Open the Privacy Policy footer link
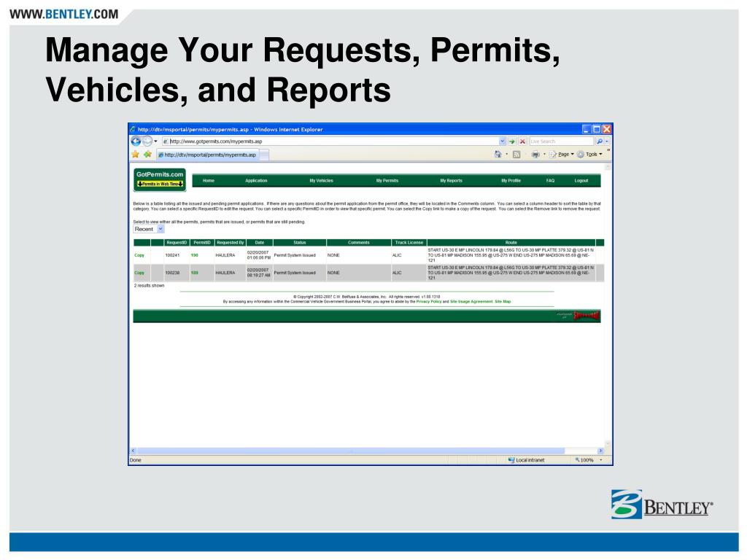This screenshot has height=560, width=747. click(429, 301)
